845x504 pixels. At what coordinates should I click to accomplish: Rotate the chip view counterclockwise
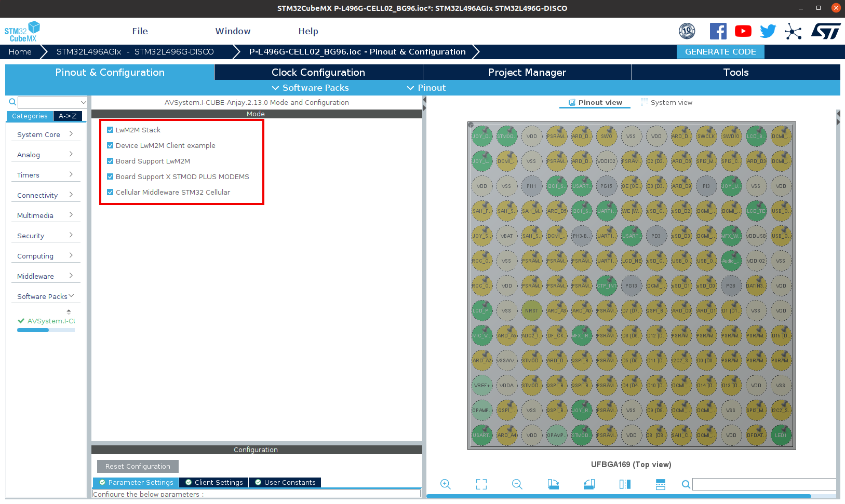pos(589,484)
